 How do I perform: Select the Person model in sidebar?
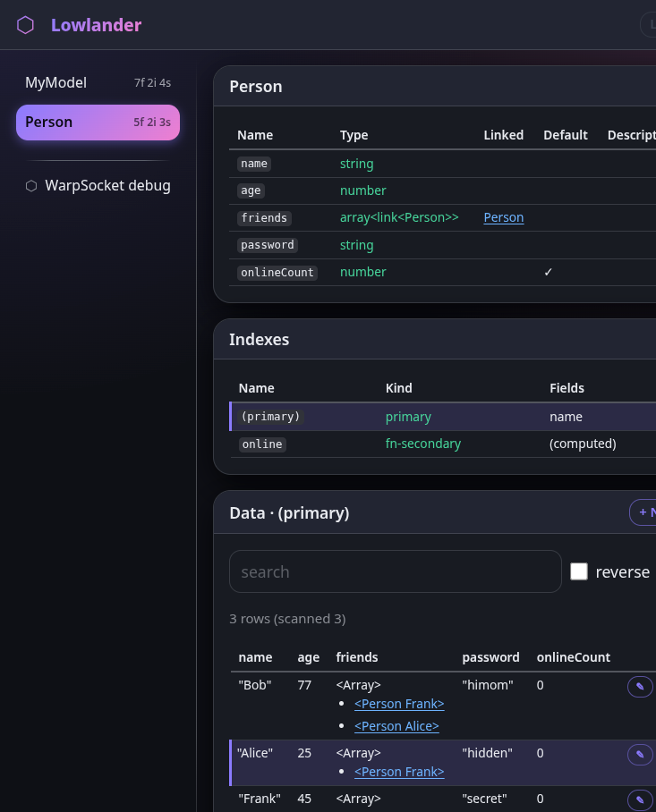pos(98,123)
